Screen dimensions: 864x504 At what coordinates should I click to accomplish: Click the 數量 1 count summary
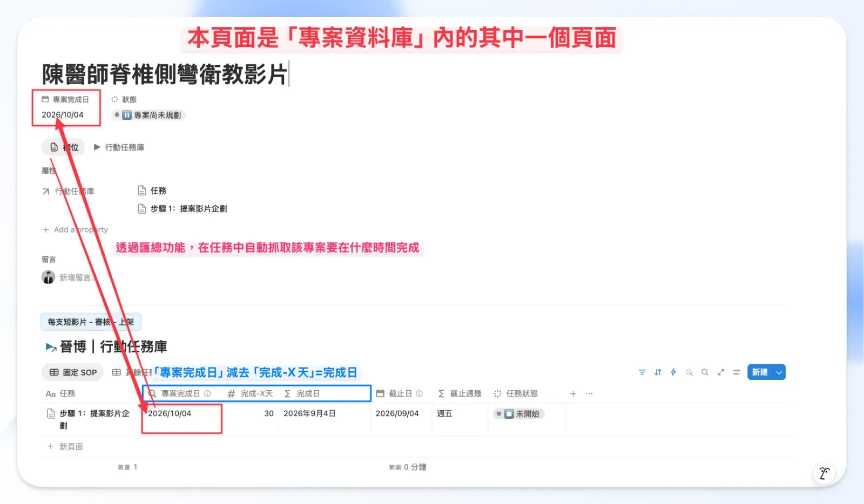coord(128,467)
